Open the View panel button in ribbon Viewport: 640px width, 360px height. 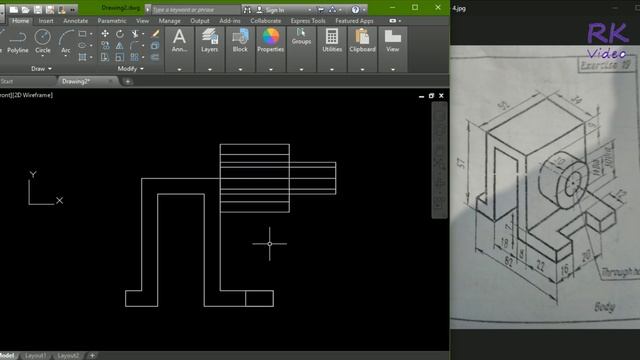pyautogui.click(x=393, y=41)
